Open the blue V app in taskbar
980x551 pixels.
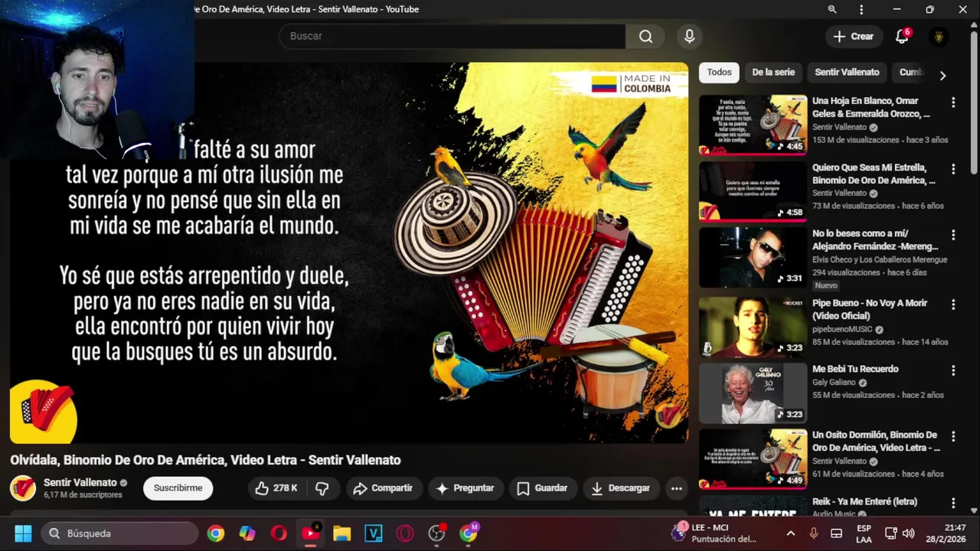click(x=373, y=533)
